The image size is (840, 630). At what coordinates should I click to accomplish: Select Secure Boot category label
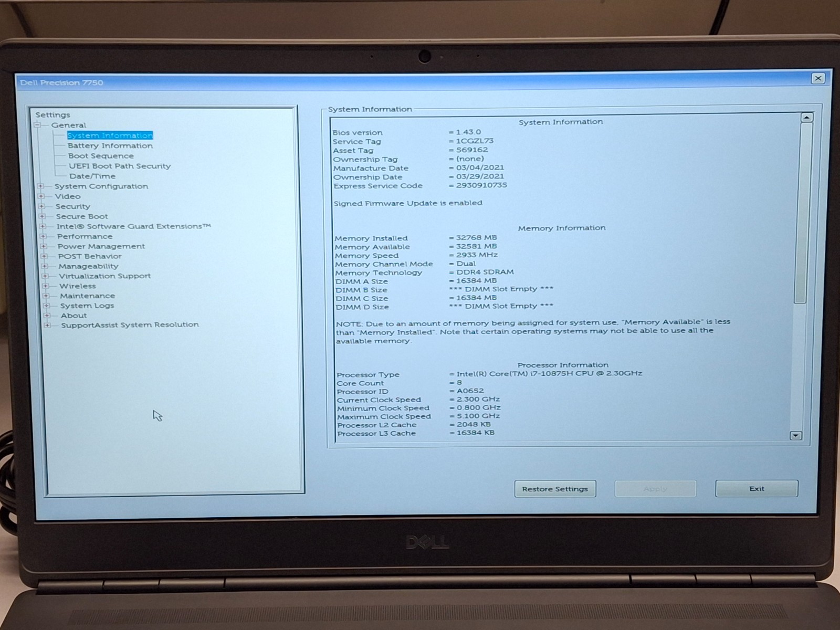[x=82, y=216]
